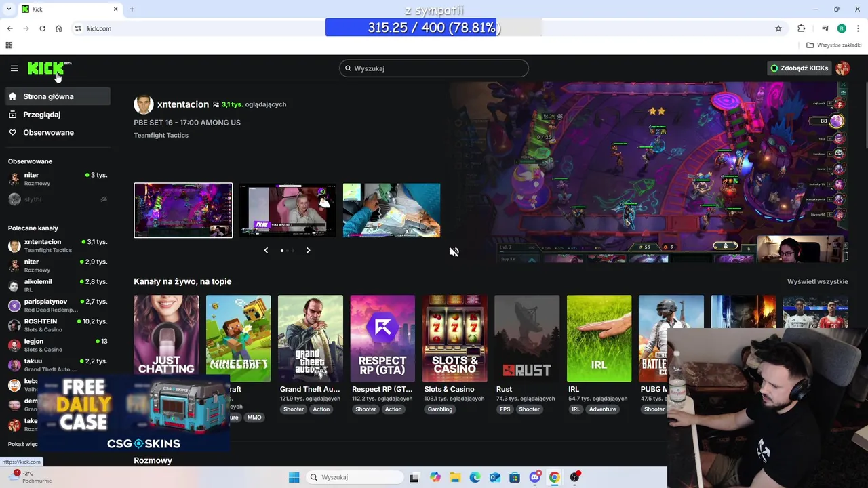
Task: Open the Chrome apps grid in the bookmarks bar
Action: (9, 45)
